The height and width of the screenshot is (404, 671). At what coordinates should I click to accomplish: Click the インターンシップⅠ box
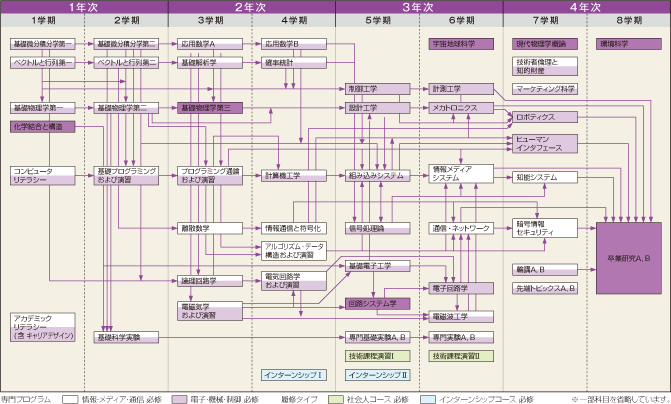click(294, 375)
